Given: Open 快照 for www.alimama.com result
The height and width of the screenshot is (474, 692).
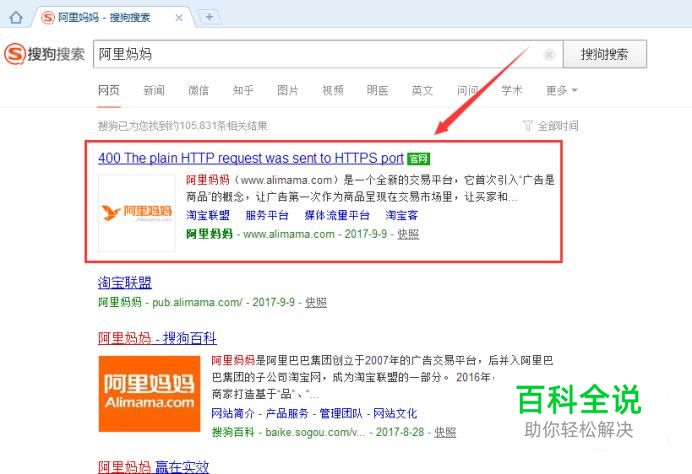Looking at the screenshot, I should tap(408, 234).
